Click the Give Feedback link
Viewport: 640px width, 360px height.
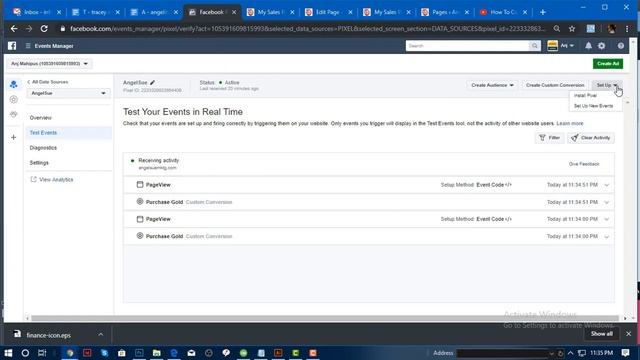(x=584, y=164)
